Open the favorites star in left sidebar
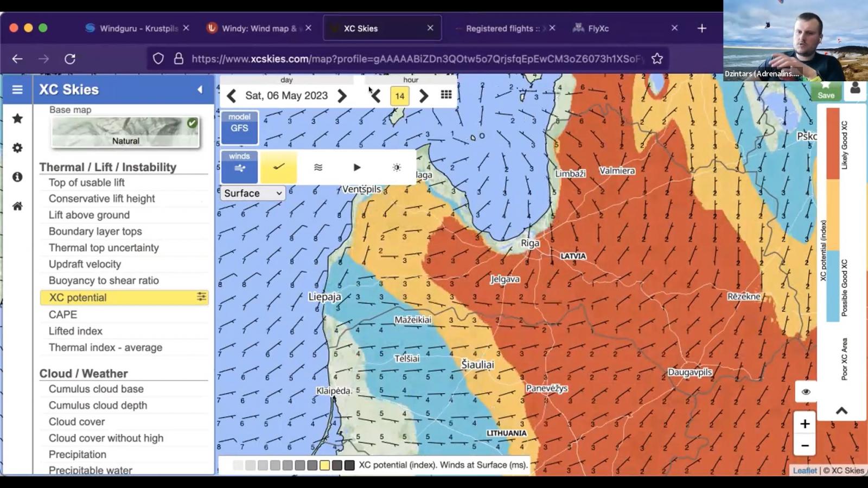The height and width of the screenshot is (488, 868). pos(17,118)
